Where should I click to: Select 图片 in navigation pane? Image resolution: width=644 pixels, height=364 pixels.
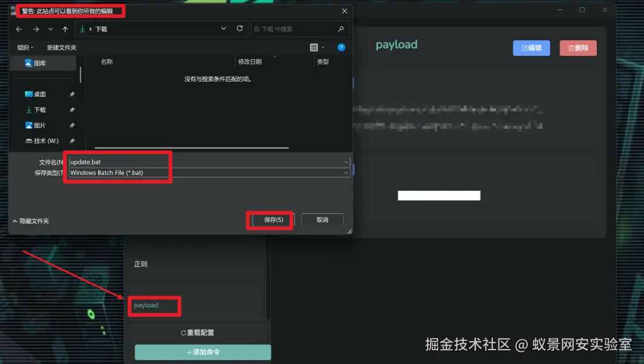pos(40,126)
